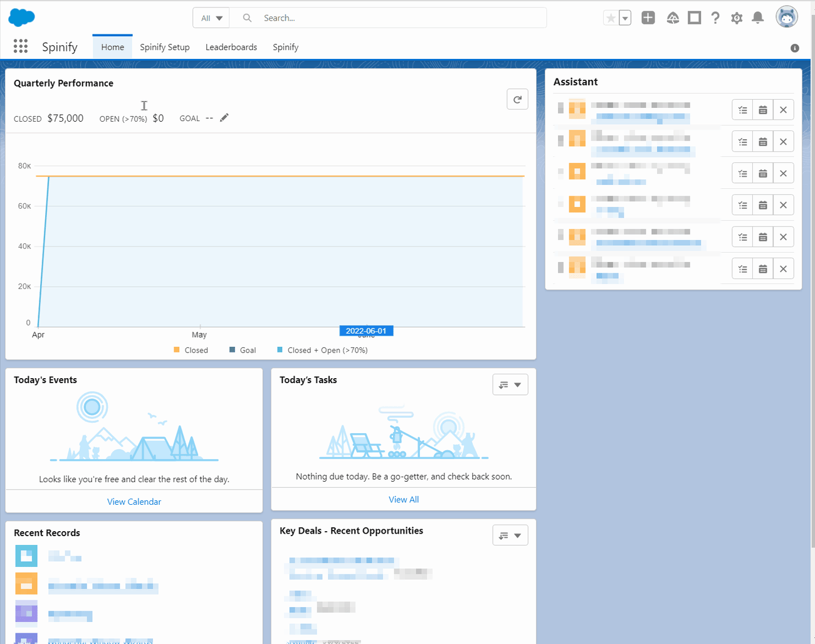Dismiss the fifth Assistant item
815x644 pixels.
pyautogui.click(x=784, y=237)
